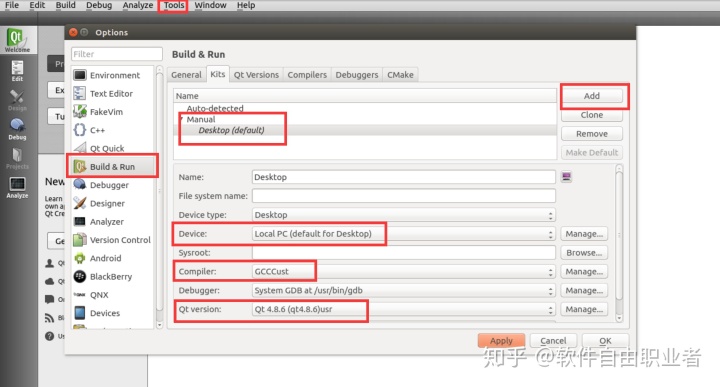Click the Sysroot input field
The height and width of the screenshot is (387, 720).
(x=404, y=252)
